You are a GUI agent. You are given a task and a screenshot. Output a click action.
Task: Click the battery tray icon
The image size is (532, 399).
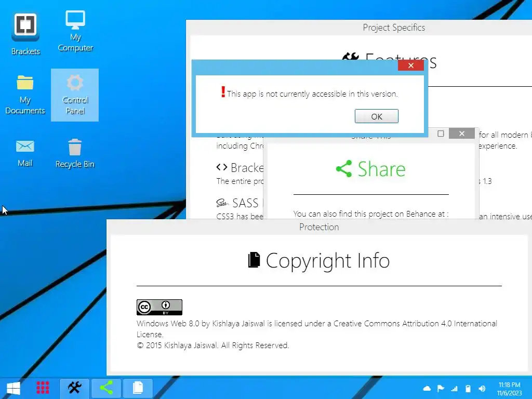pyautogui.click(x=468, y=389)
